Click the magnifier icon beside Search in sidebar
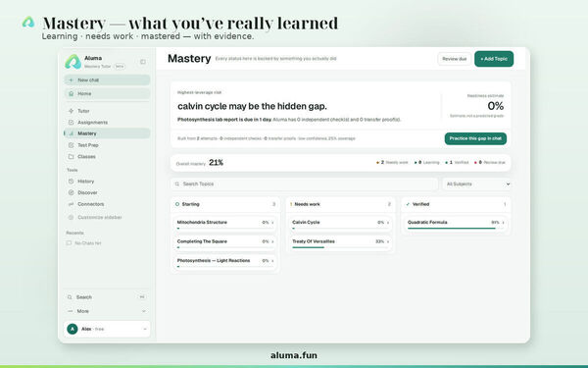The height and width of the screenshot is (368, 588). (70, 297)
